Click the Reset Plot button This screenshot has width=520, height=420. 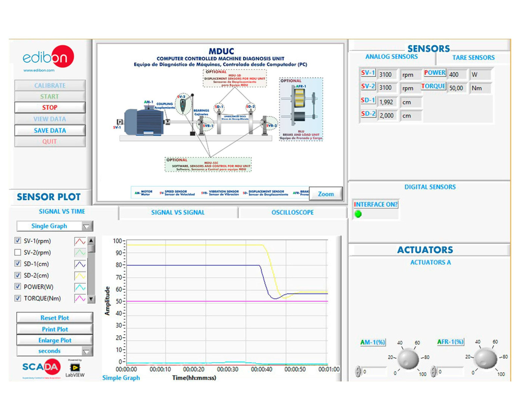tap(55, 318)
